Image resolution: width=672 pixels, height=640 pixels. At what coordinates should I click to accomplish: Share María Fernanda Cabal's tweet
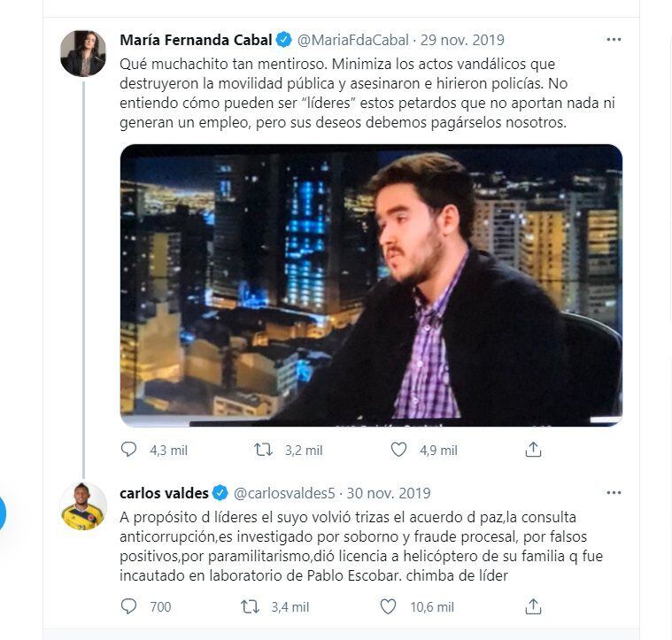[x=533, y=450]
